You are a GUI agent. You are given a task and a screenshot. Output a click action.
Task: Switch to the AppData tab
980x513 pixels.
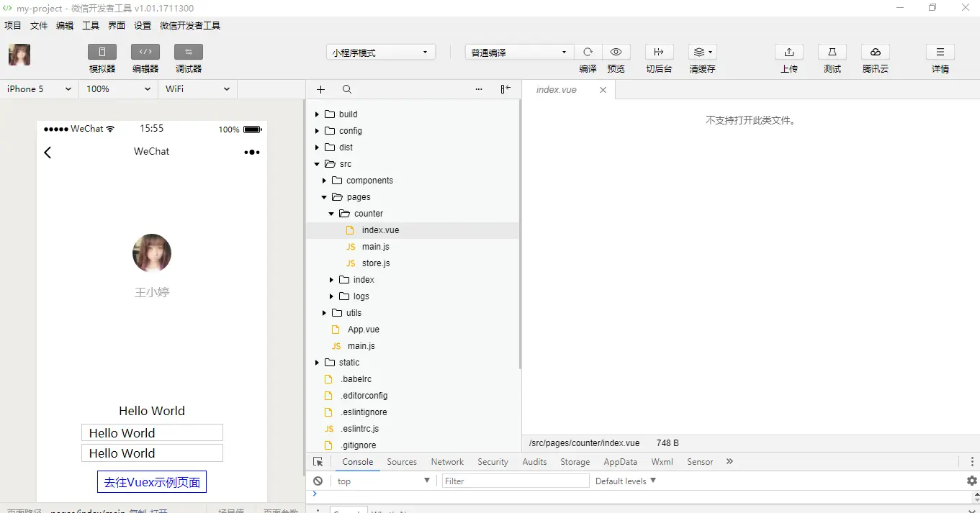click(x=621, y=462)
